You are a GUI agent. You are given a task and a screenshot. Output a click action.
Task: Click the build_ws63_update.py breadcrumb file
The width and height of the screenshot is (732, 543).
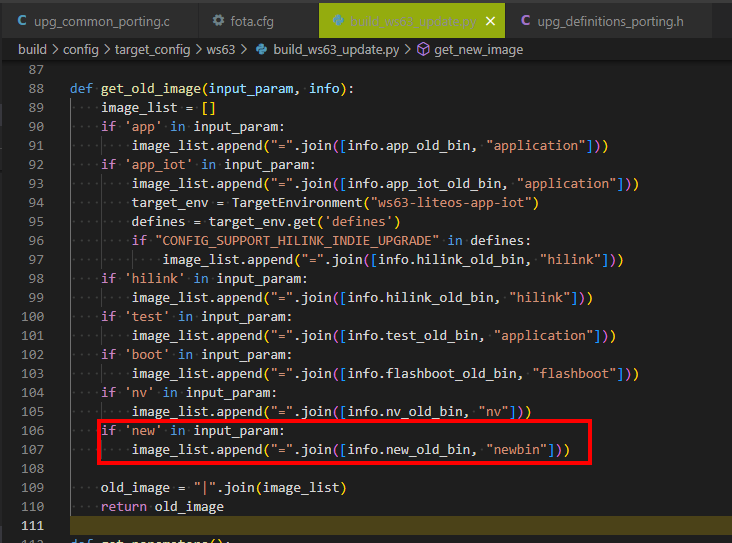click(336, 49)
